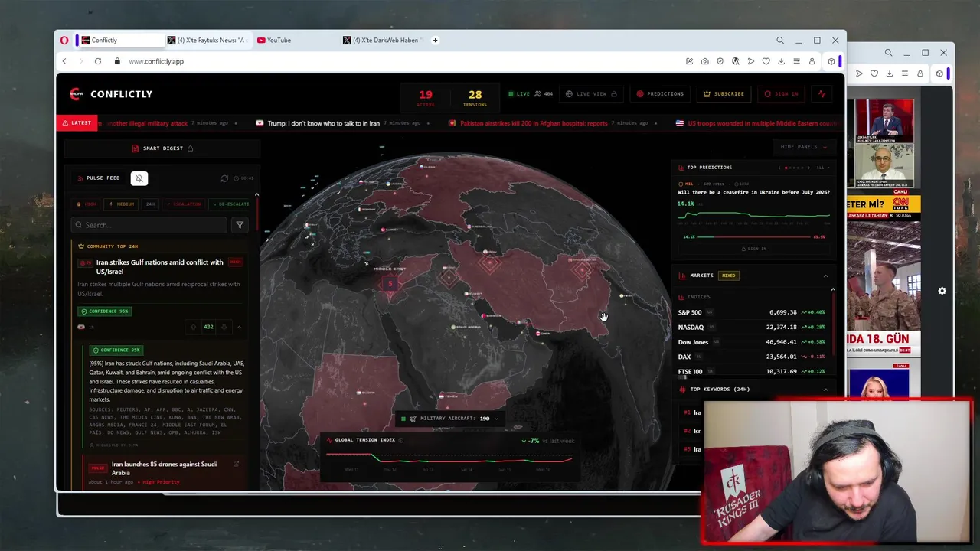
Task: Toggle ESCALATION filter chip
Action: tap(183, 204)
